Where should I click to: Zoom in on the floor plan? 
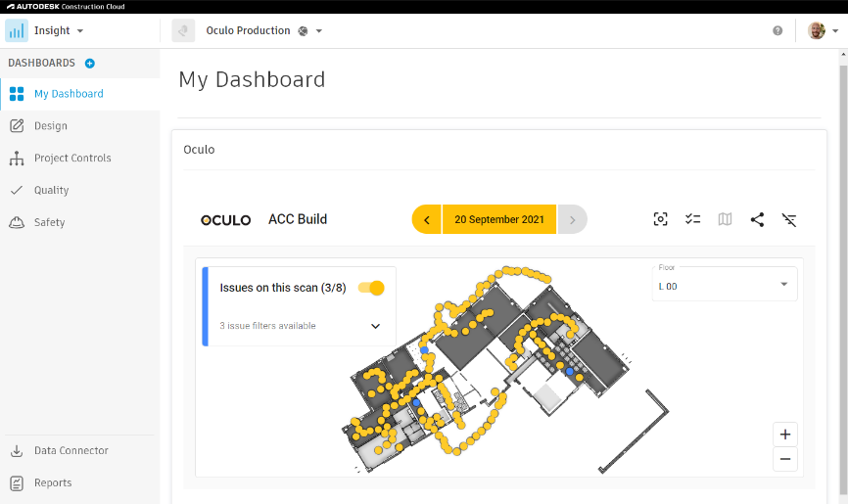785,435
